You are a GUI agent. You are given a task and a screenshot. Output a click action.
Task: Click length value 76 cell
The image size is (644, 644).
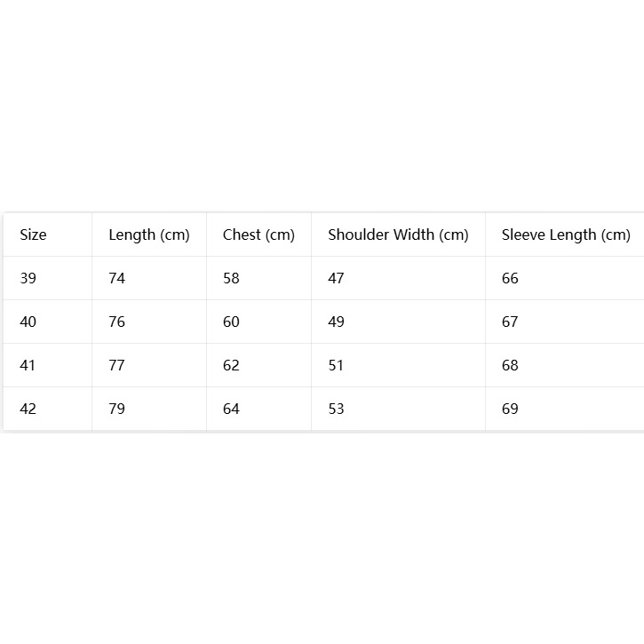pyautogui.click(x=149, y=322)
